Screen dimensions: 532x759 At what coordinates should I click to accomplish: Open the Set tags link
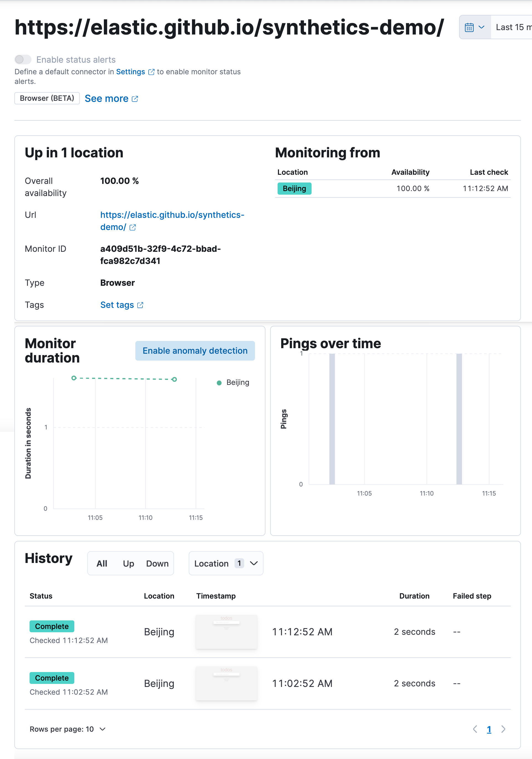pyautogui.click(x=117, y=305)
